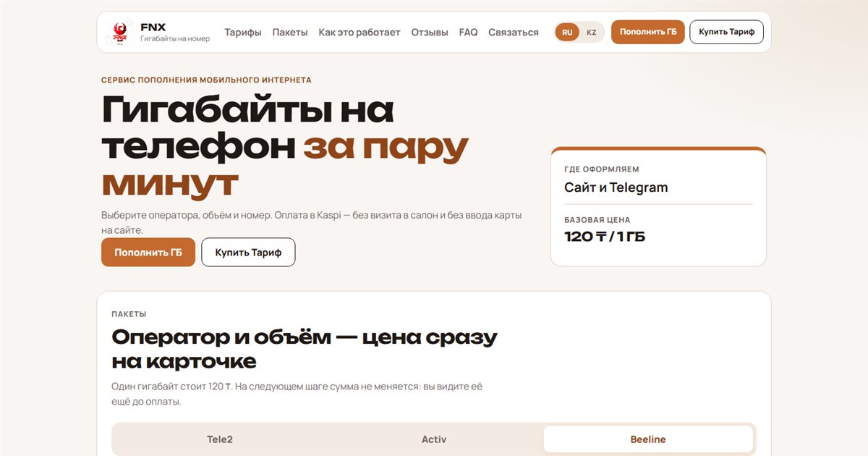This screenshot has height=456, width=868.
Task: Click the hero Пополнить ГБ button
Action: pyautogui.click(x=148, y=252)
